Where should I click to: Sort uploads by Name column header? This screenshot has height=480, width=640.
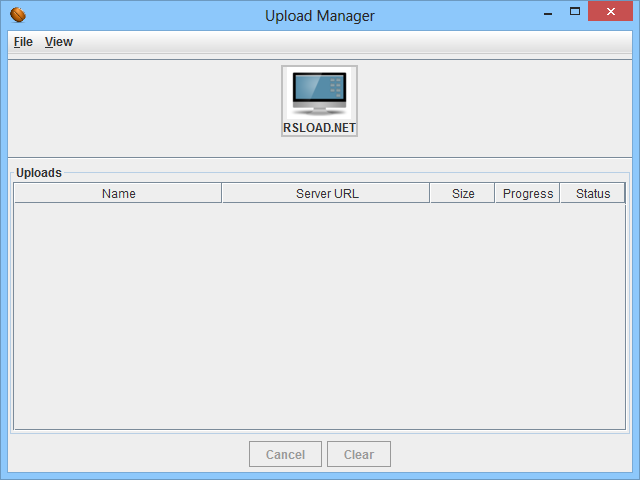(118, 193)
